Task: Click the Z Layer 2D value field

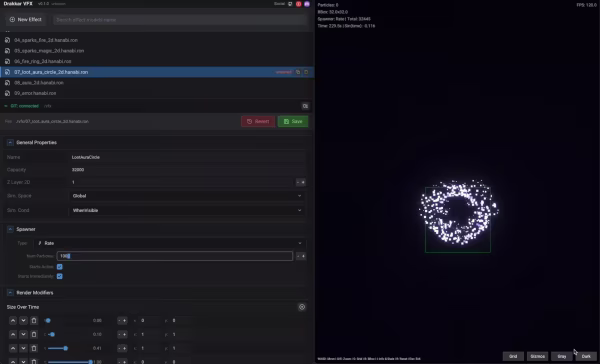Action: [182, 182]
